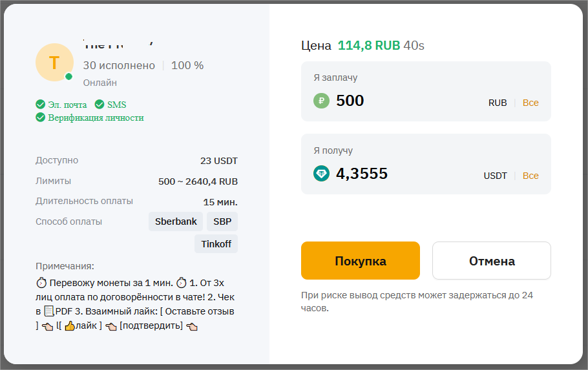Viewport: 588px width, 370px height.
Task: Click the PDF document icon in notes
Action: pos(49,312)
